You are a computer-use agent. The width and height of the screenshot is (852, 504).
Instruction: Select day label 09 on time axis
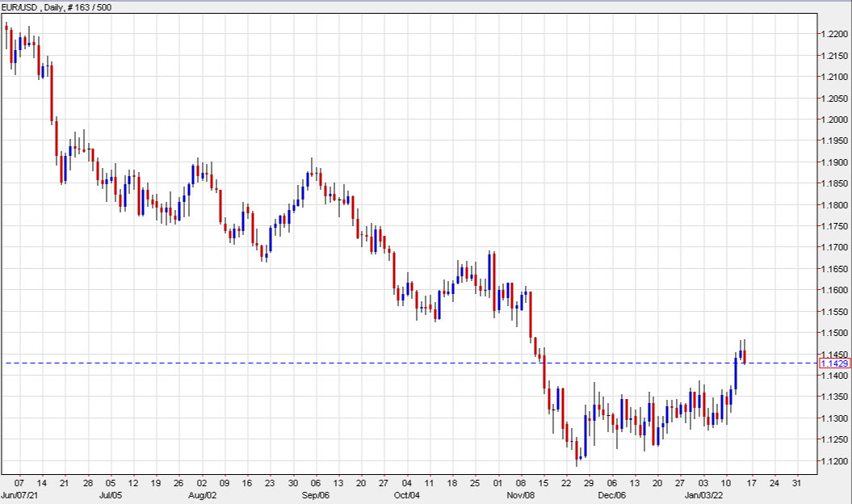click(x=225, y=483)
